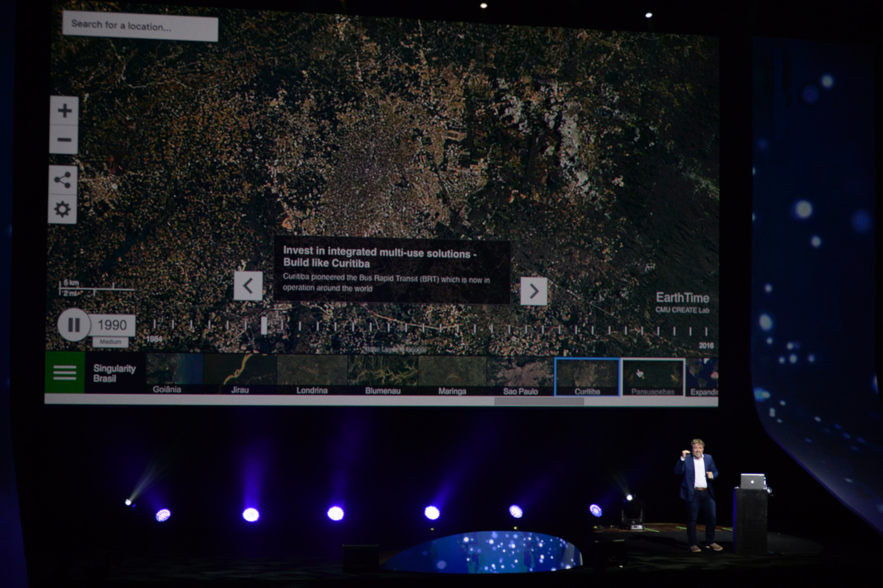Change the Medium playback speed toggle
The image size is (883, 588).
pyautogui.click(x=111, y=342)
